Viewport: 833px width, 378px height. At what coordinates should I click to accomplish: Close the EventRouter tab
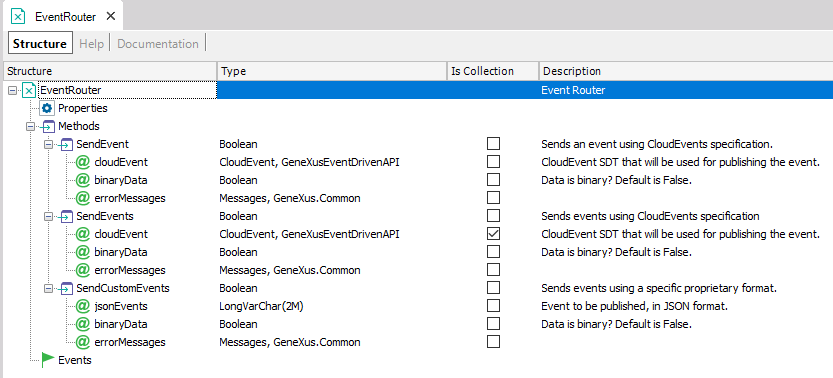tap(110, 16)
